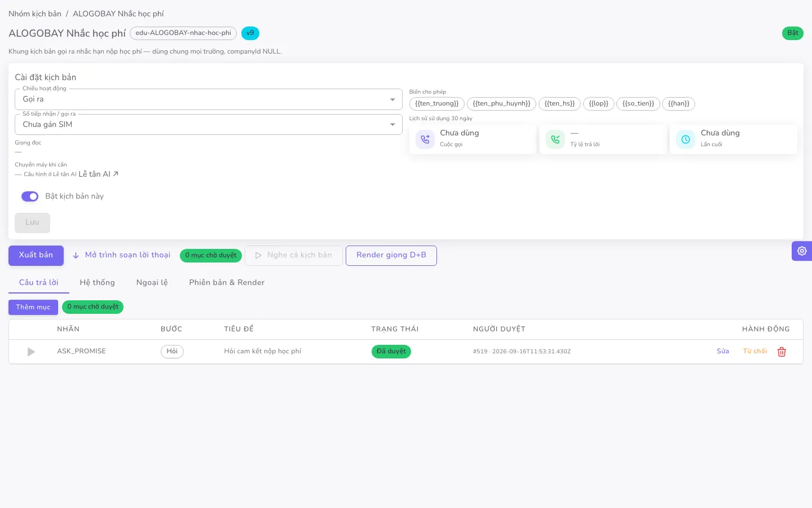Click the 0 mục chờ duyệt badge beside Thêm mục
Screen dimensions: 812x508
93,307
